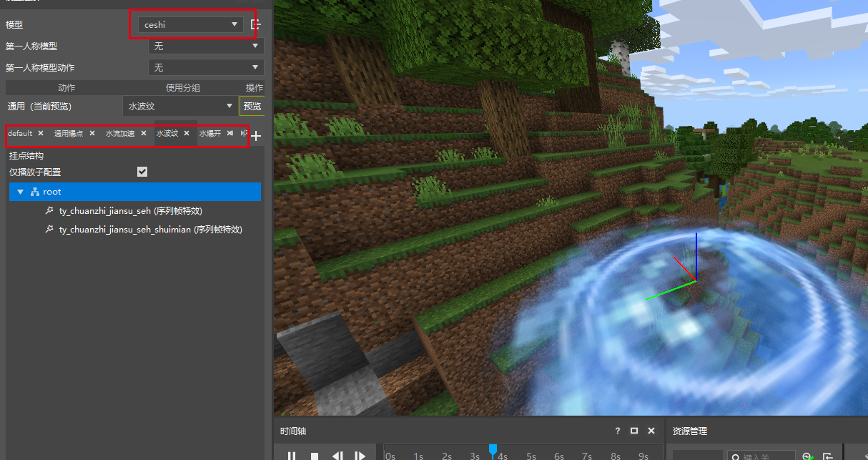This screenshot has width=868, height=460.
Task: Close the 水波纹 tab
Action: [x=187, y=133]
